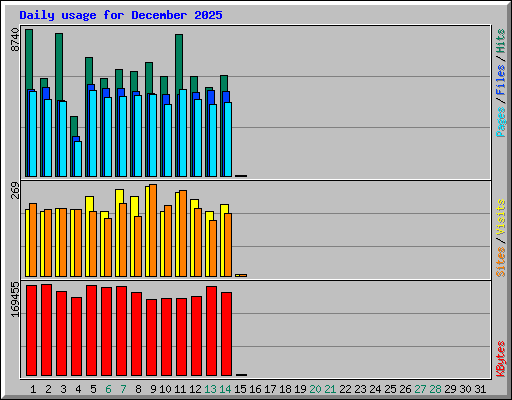The width and height of the screenshot is (512, 400).
Task: Select green weekend day 20 label
Action: pyautogui.click(x=315, y=389)
